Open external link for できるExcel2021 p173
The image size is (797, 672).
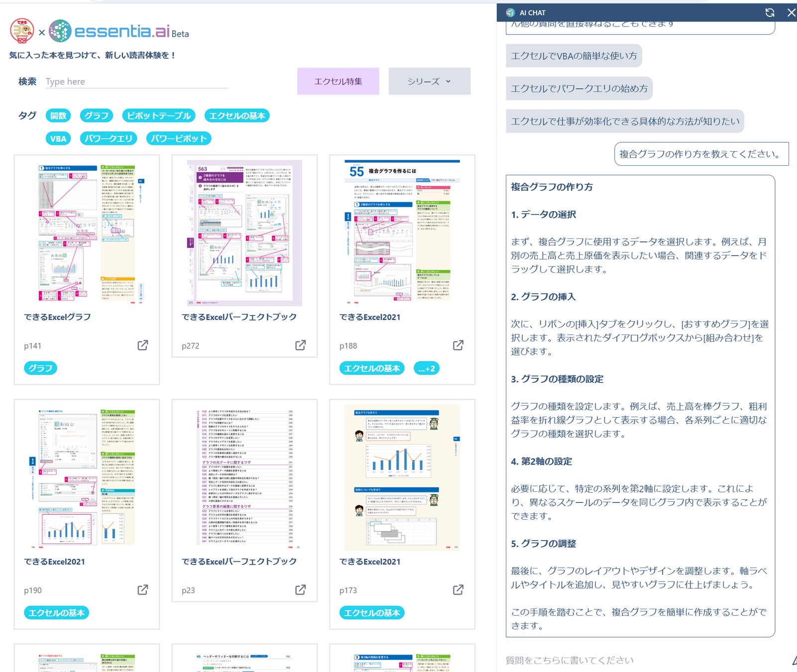pos(458,589)
